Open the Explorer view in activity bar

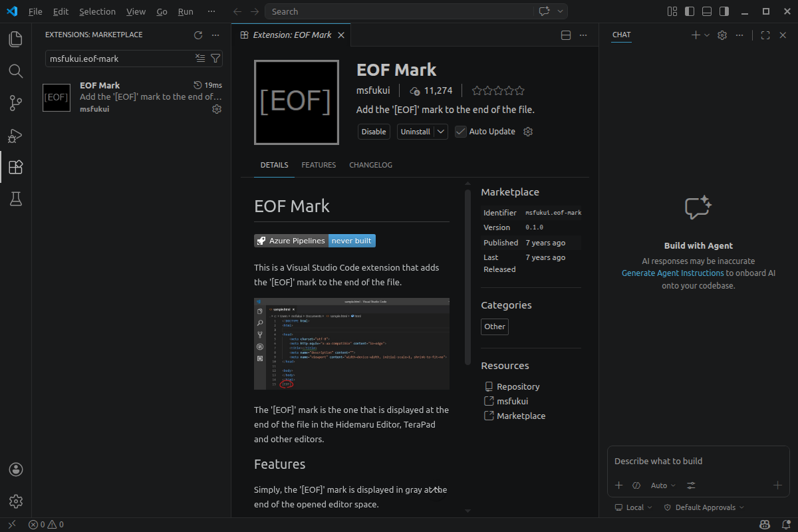pos(16,39)
